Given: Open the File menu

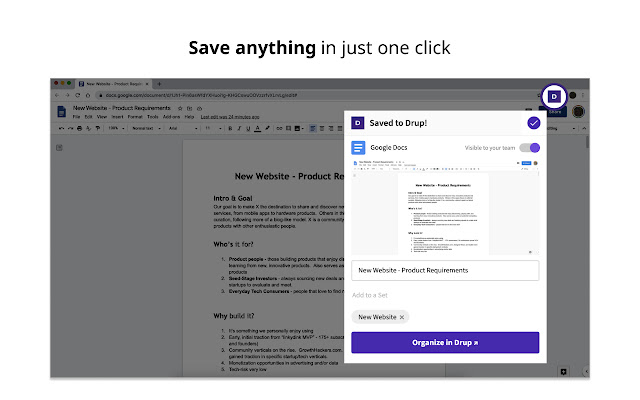Looking at the screenshot, I should click(x=76, y=117).
